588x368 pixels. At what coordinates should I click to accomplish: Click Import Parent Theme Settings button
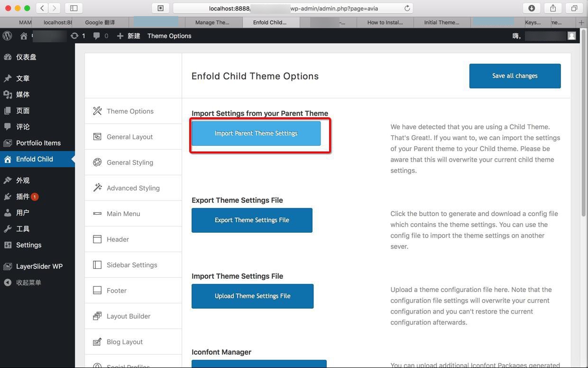tap(256, 133)
